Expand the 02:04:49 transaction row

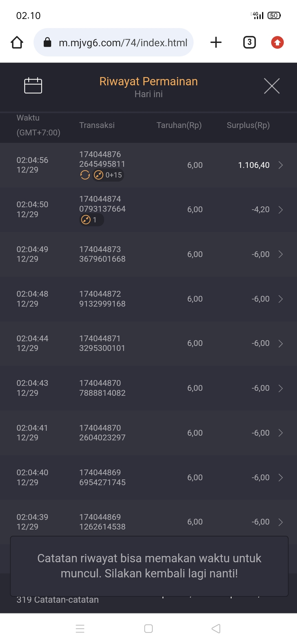280,254
